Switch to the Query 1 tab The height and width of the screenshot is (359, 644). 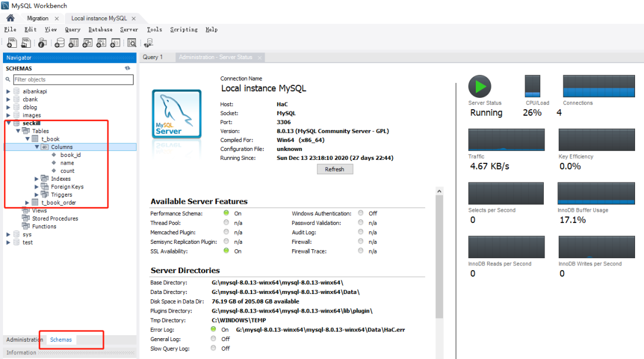153,57
